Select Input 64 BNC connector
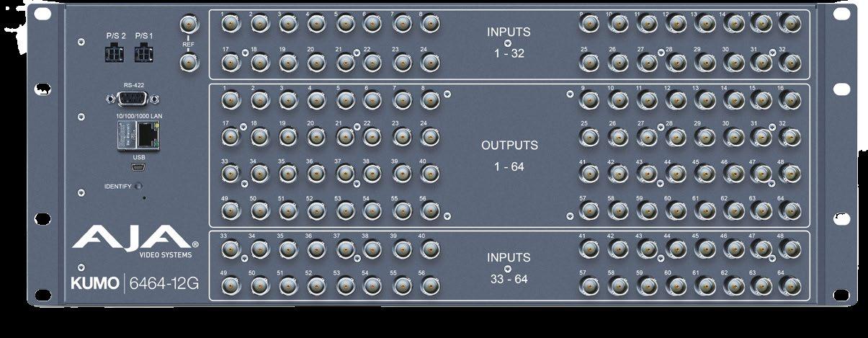The image size is (868, 338). 789,286
